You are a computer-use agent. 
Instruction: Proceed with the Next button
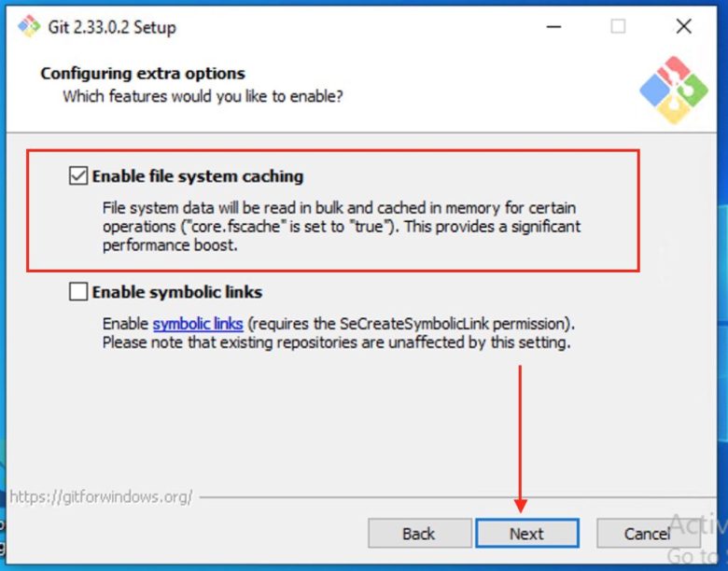click(527, 534)
